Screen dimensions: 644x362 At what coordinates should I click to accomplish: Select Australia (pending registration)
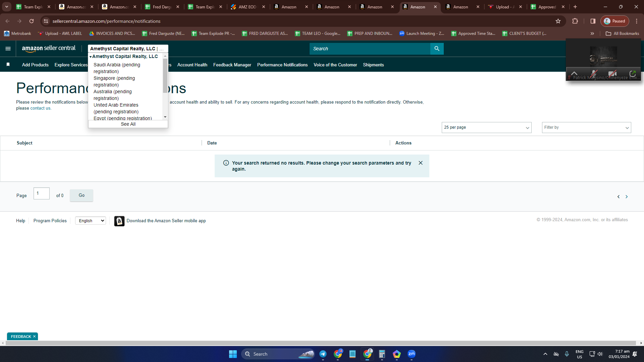pyautogui.click(x=112, y=95)
